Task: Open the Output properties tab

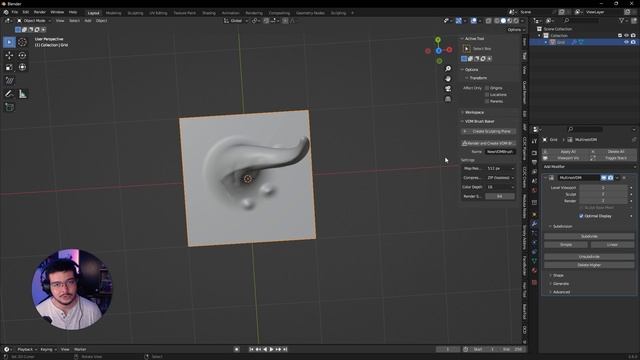Action: pyautogui.click(x=534, y=162)
